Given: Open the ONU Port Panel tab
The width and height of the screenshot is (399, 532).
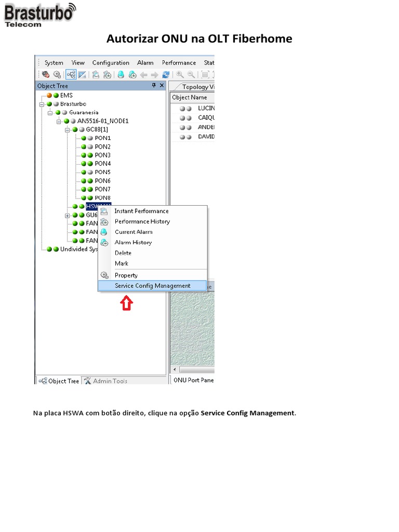Looking at the screenshot, I should (193, 380).
